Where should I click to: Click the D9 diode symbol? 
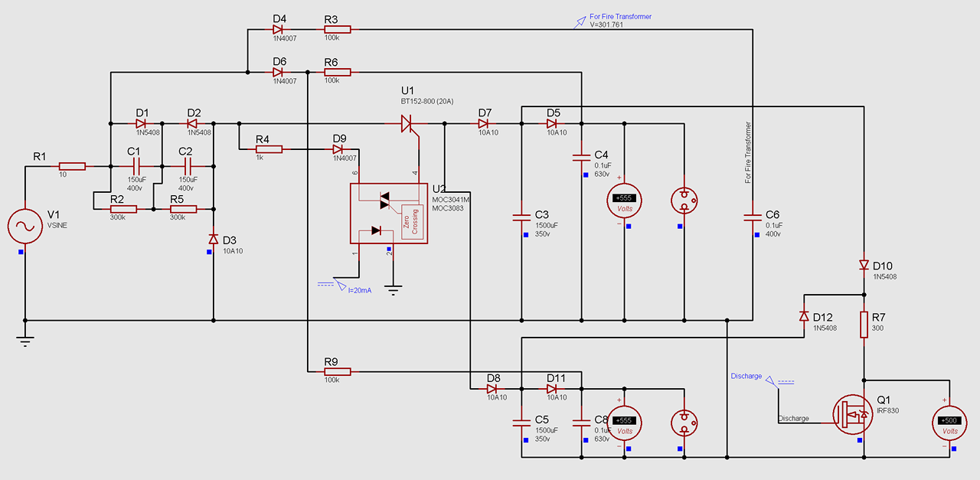[338, 149]
